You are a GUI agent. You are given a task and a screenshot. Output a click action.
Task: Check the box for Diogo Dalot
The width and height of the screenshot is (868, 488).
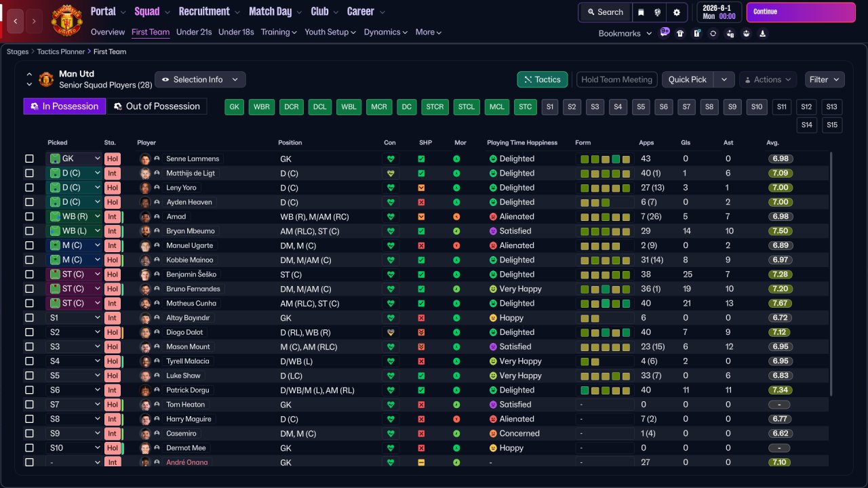[29, 332]
